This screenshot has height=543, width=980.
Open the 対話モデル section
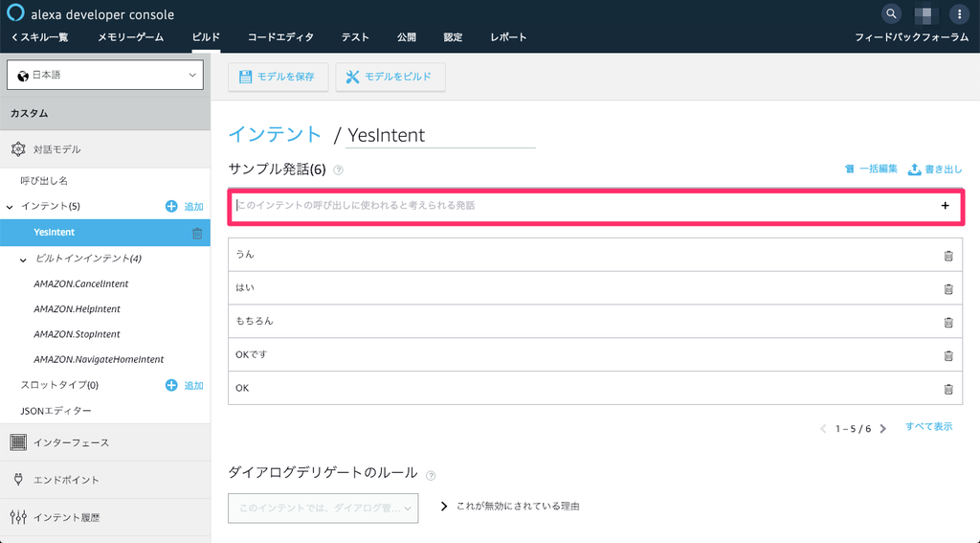click(x=105, y=148)
